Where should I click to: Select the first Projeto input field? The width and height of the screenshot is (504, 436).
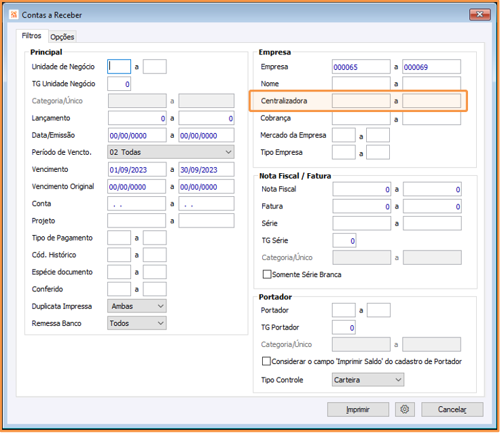137,221
